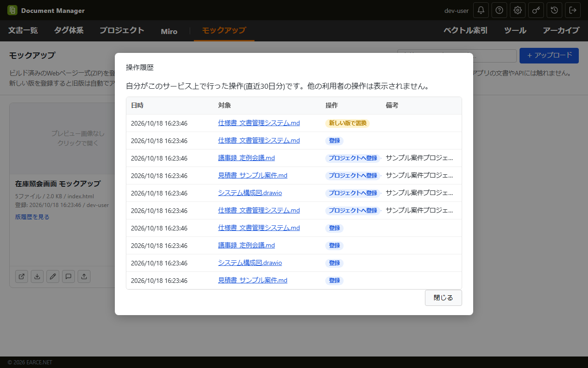Open mockup in new tab icon
The height and width of the screenshot is (368, 588).
click(22, 276)
